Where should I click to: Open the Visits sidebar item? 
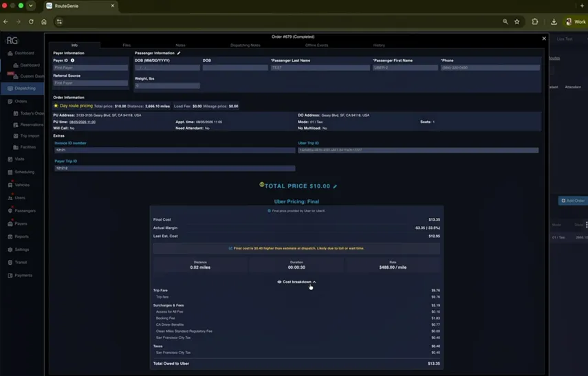[16, 159]
